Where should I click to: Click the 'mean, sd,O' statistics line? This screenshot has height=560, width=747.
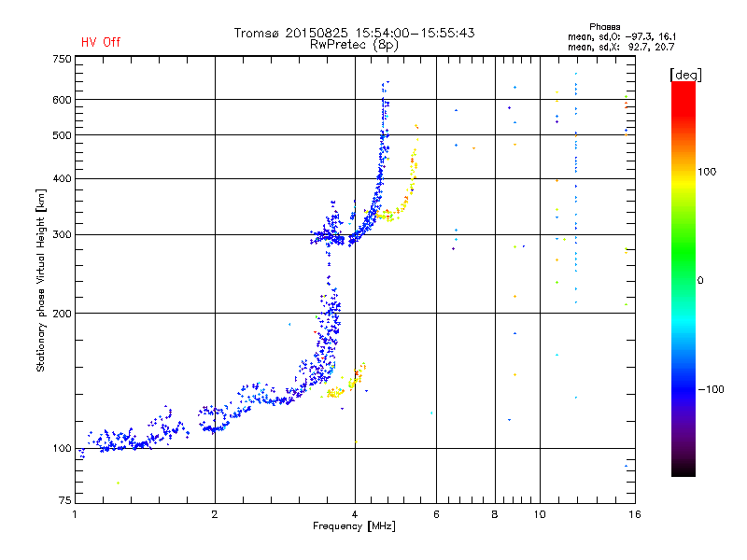(x=622, y=36)
